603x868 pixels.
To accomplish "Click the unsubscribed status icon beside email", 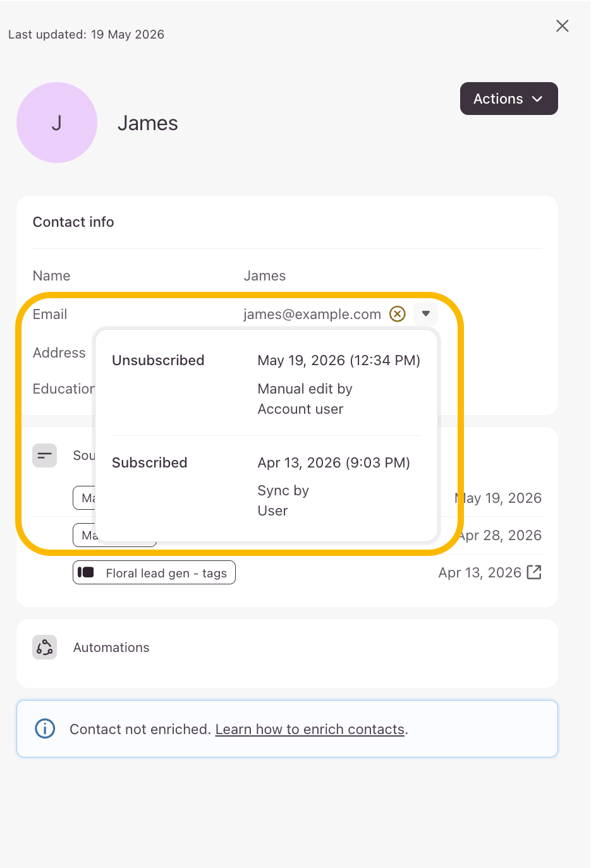I will pyautogui.click(x=398, y=314).
